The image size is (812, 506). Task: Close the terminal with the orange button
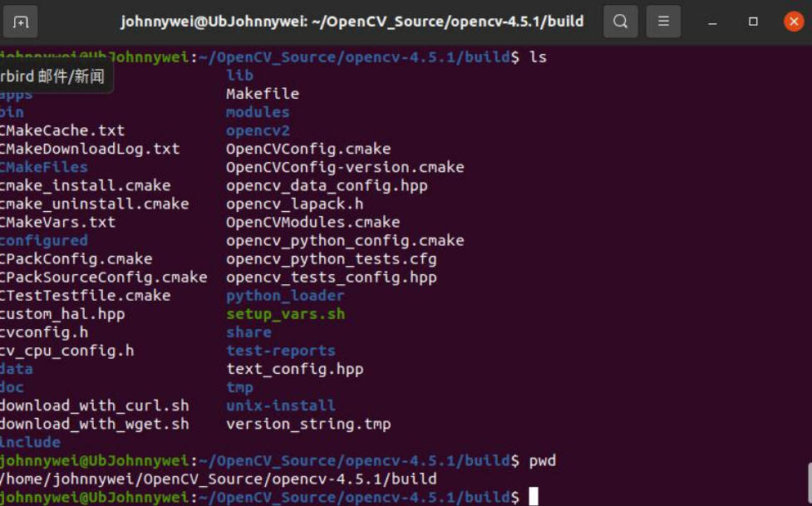(x=793, y=22)
